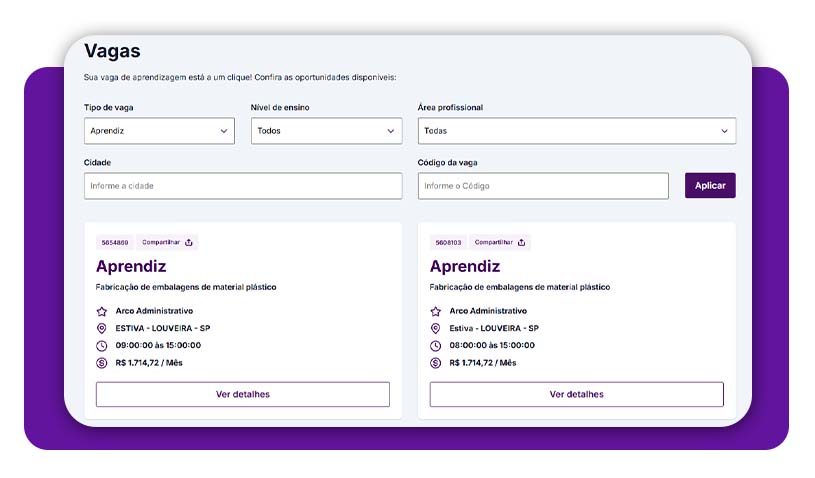Click clock icon next to 08:00:00 às 15:00:00
This screenshot has width=815, height=478.
pyautogui.click(x=436, y=346)
